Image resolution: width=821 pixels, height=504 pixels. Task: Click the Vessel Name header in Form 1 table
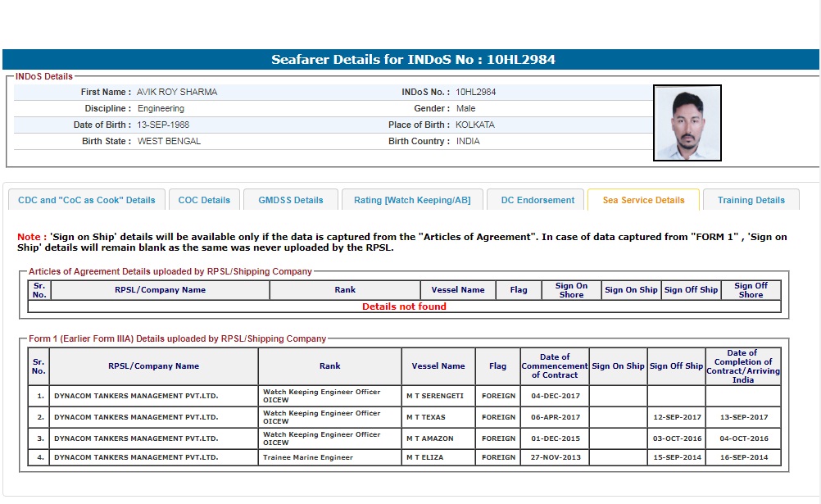pos(438,366)
